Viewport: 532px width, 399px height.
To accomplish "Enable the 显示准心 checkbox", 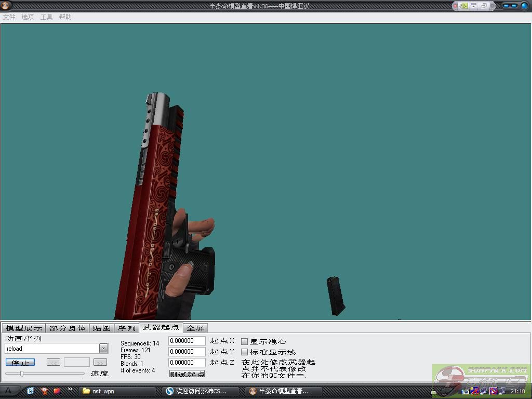I will (244, 341).
